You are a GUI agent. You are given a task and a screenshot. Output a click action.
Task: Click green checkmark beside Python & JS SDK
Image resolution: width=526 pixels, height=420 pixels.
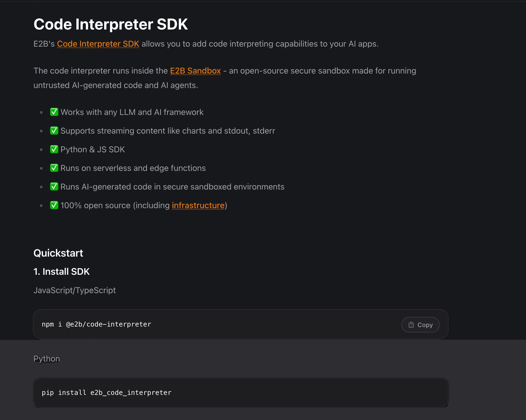click(x=54, y=149)
